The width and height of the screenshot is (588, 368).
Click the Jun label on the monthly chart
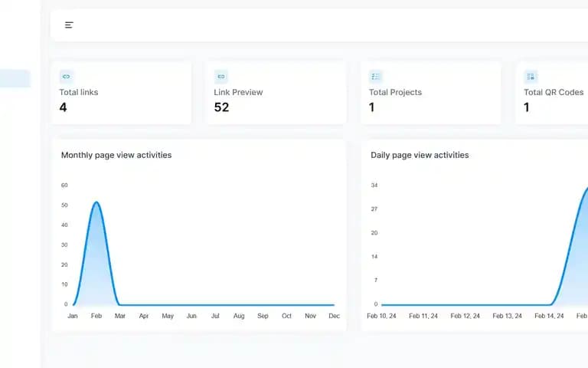click(191, 316)
